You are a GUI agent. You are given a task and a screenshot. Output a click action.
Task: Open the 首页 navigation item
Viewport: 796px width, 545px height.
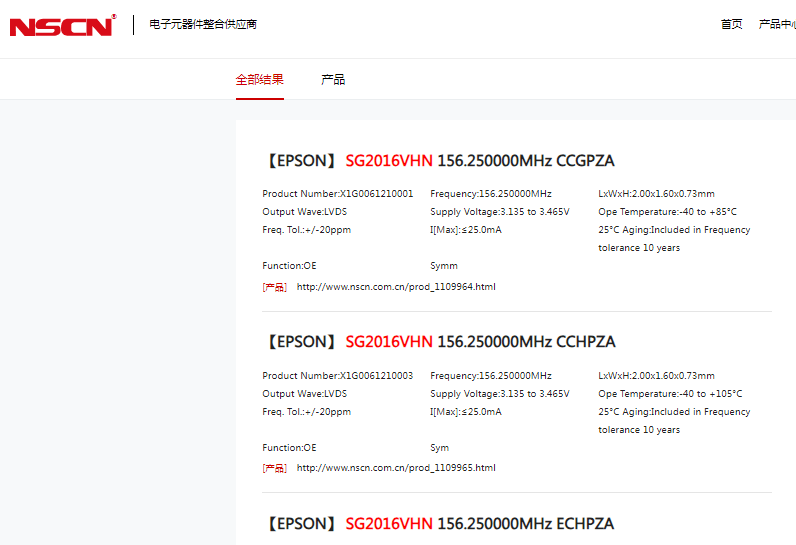(732, 24)
